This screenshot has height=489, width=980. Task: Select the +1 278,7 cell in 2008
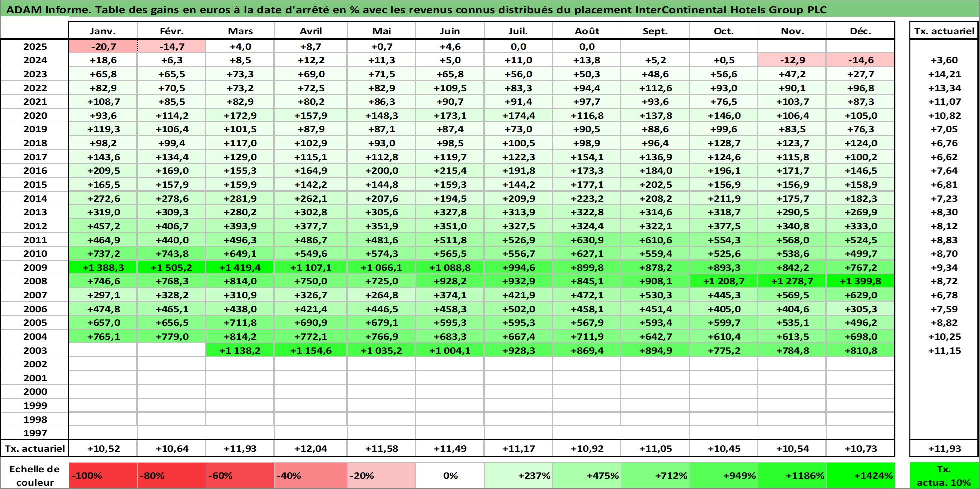792,281
